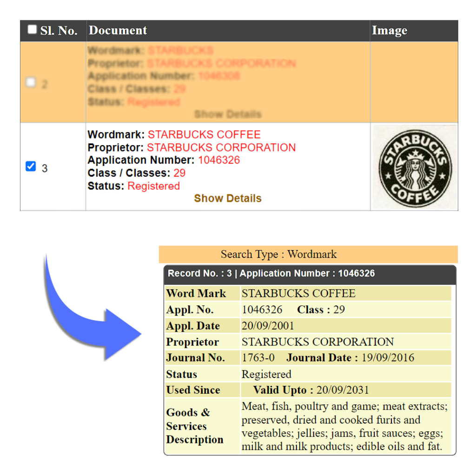Screen dimensions: 476x476
Task: Click the Goods & Services Description text
Action: [x=344, y=426]
